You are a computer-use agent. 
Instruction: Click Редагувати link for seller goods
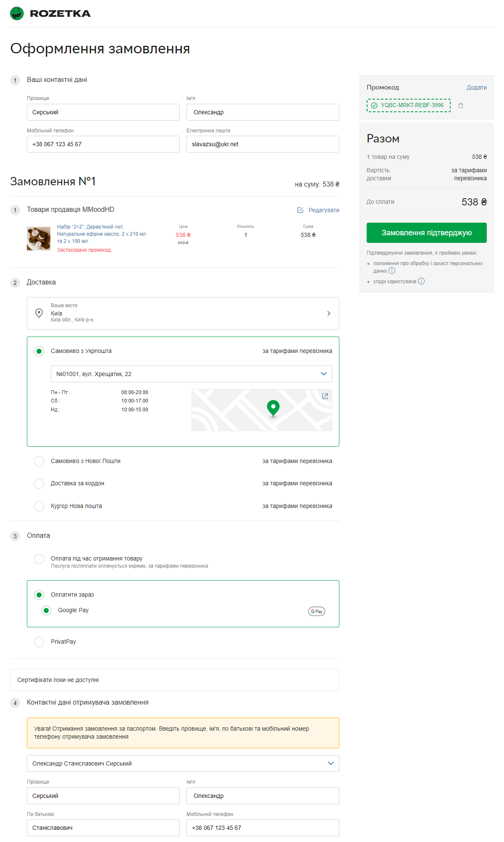pyautogui.click(x=324, y=210)
